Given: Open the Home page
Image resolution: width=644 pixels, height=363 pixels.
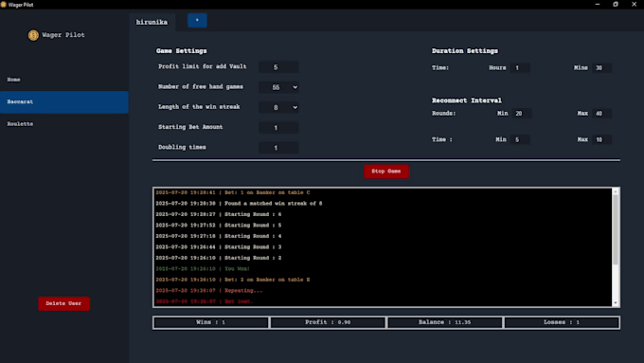Looking at the screenshot, I should (x=64, y=80).
